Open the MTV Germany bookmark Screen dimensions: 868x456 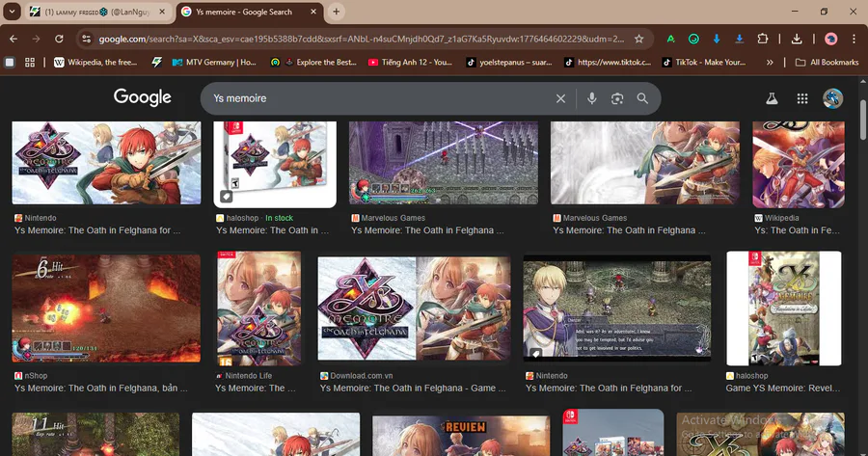214,63
